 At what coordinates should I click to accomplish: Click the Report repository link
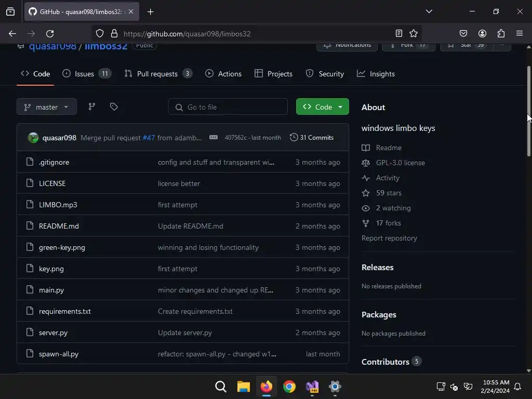[x=389, y=238]
